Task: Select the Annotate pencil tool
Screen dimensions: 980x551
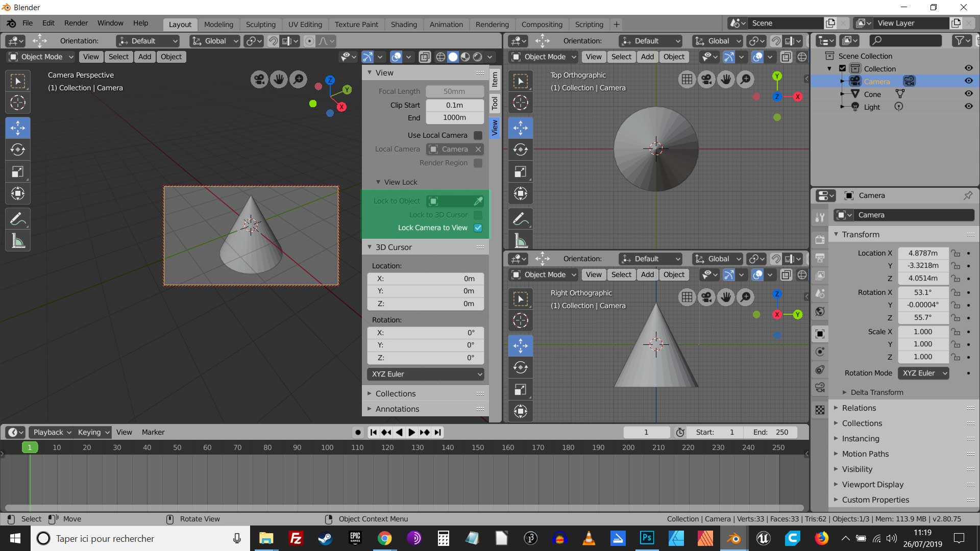Action: click(18, 219)
